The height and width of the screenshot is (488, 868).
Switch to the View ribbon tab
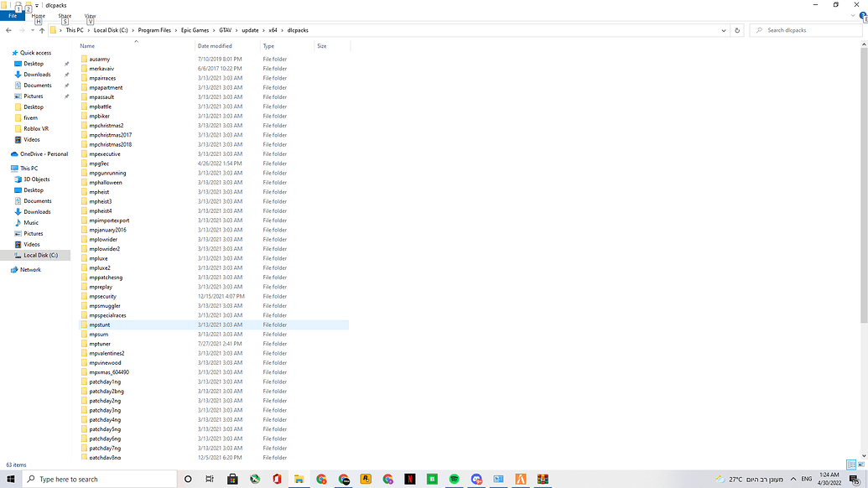point(90,15)
